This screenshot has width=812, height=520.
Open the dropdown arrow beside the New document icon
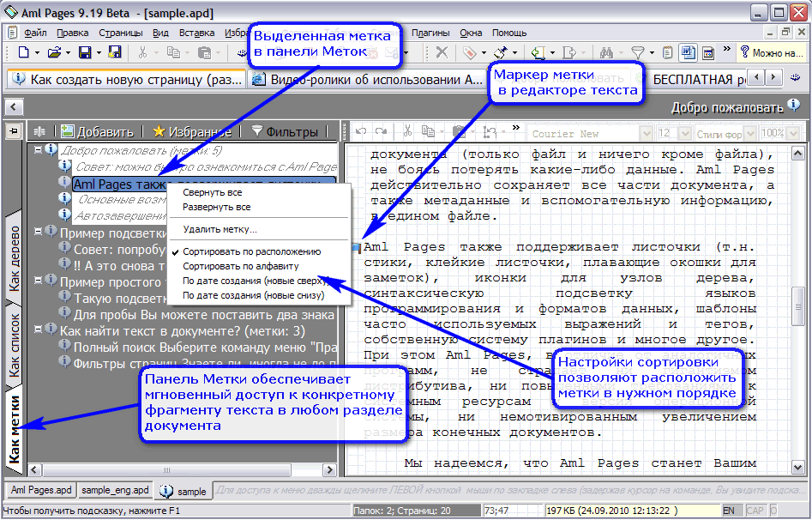[x=37, y=52]
